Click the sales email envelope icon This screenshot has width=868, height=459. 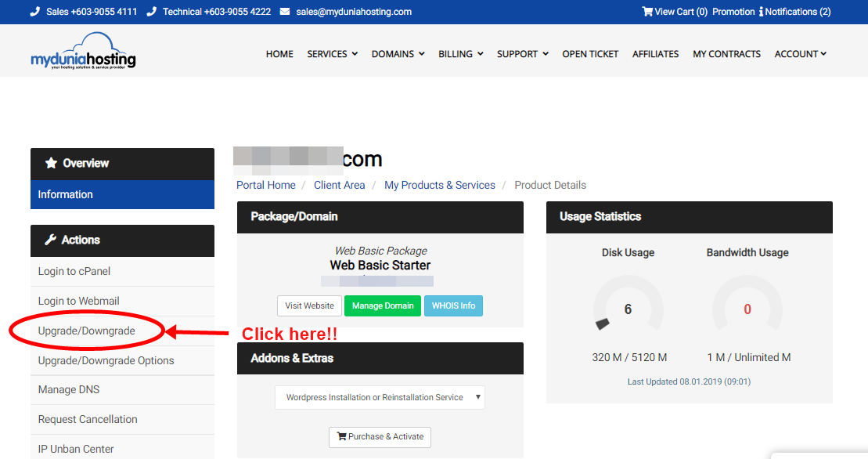click(x=285, y=12)
